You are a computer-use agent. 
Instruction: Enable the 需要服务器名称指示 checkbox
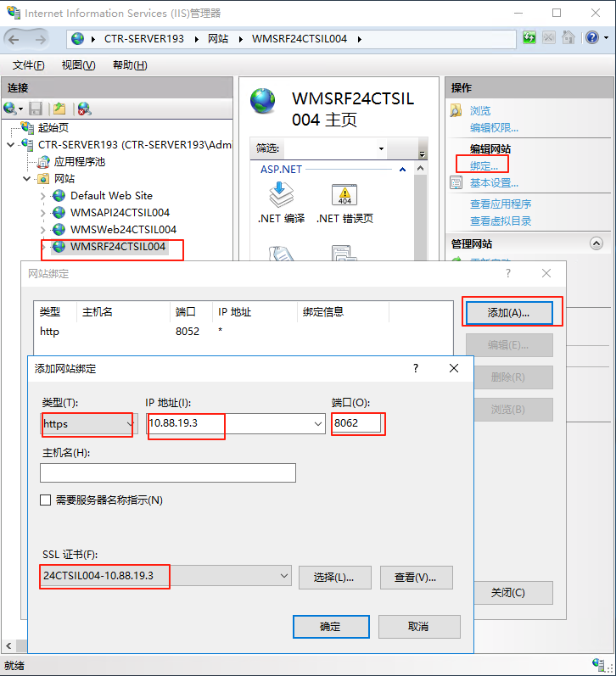[x=46, y=500]
